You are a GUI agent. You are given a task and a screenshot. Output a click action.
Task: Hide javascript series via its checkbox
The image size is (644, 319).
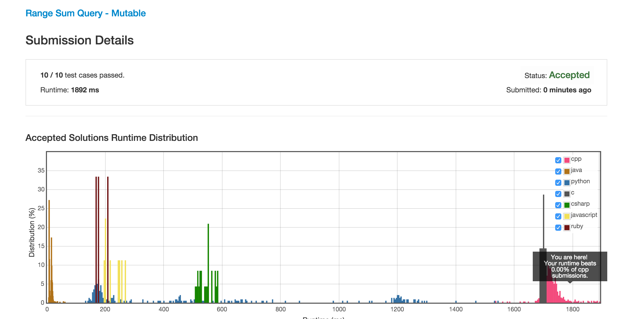click(x=558, y=216)
